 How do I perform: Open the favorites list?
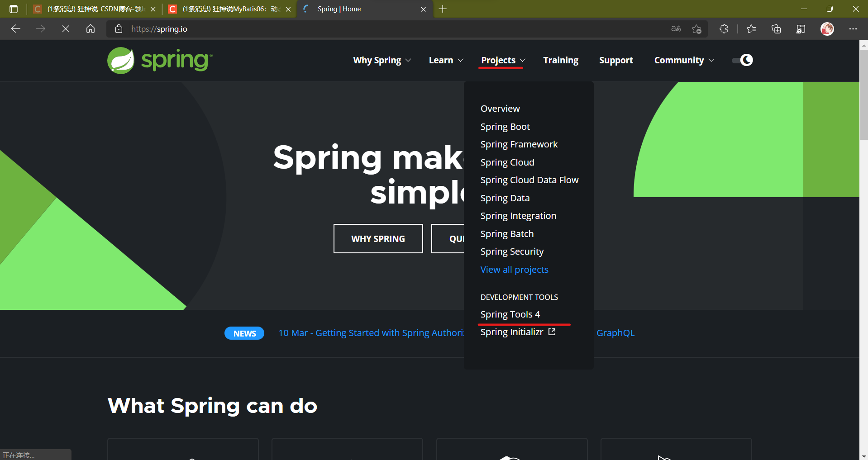tap(751, 29)
